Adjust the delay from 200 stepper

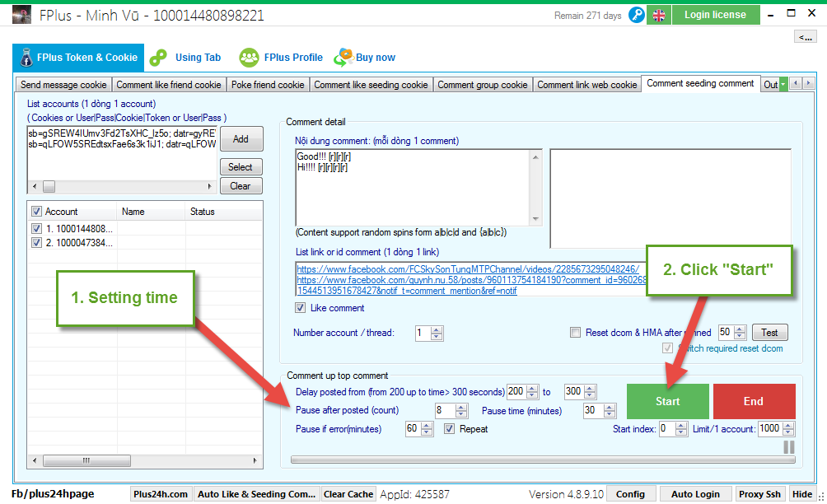(533, 392)
